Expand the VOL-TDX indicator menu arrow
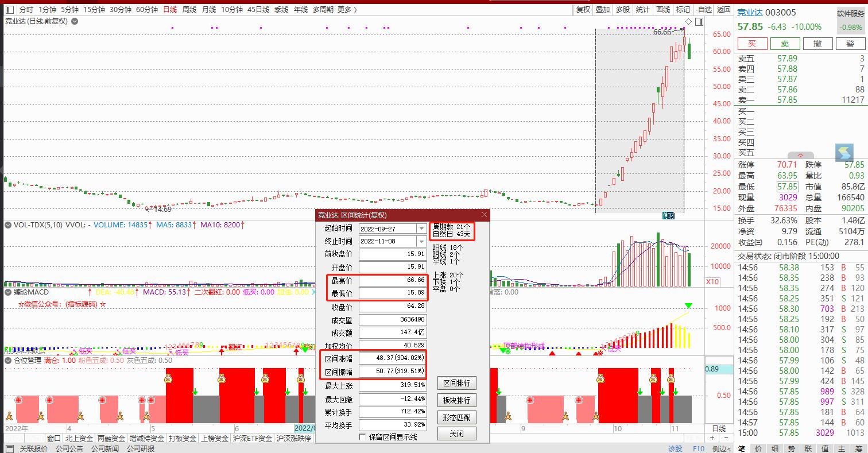 tap(8, 225)
